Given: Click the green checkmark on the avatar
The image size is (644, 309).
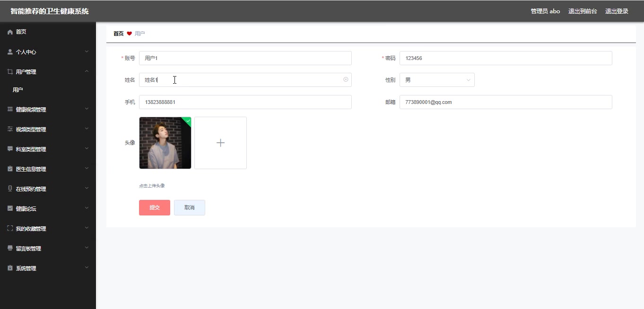Looking at the screenshot, I should point(188,121).
